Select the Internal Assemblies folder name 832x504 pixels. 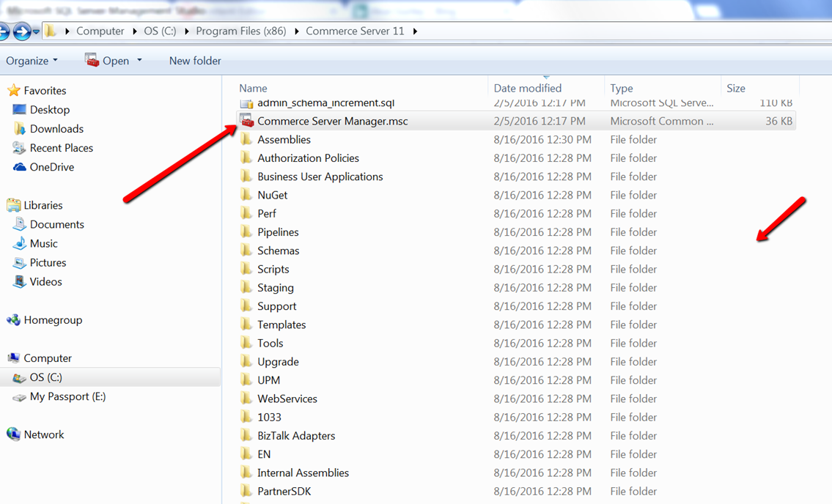click(x=303, y=472)
